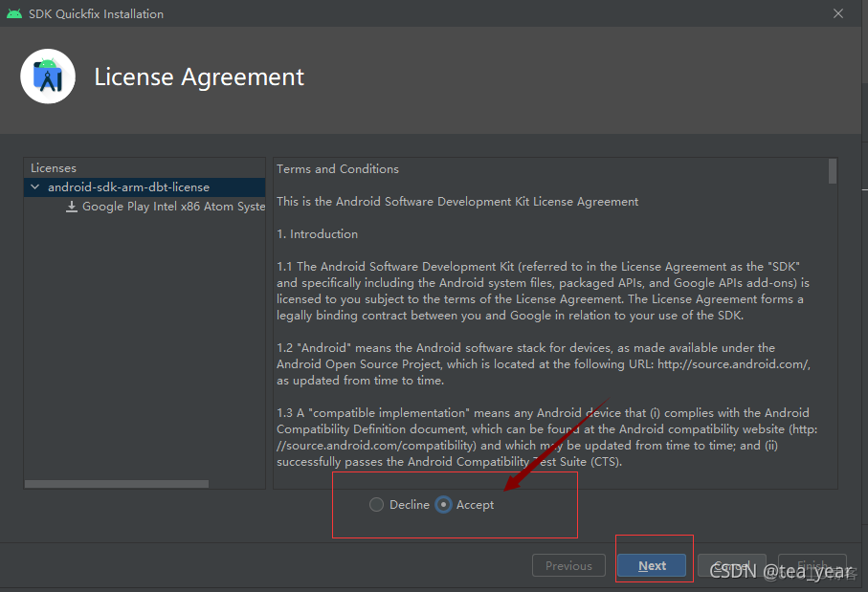Select the Accept radio button
The image size is (868, 592).
click(x=443, y=505)
